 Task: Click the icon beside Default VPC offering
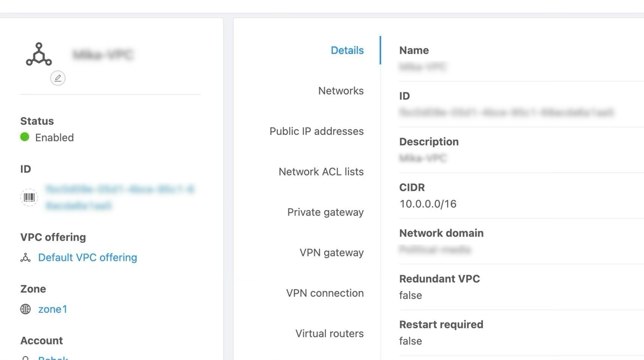25,258
